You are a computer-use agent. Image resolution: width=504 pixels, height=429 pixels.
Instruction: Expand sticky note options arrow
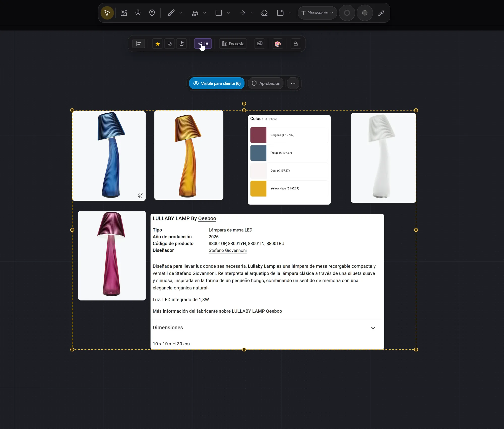point(290,13)
